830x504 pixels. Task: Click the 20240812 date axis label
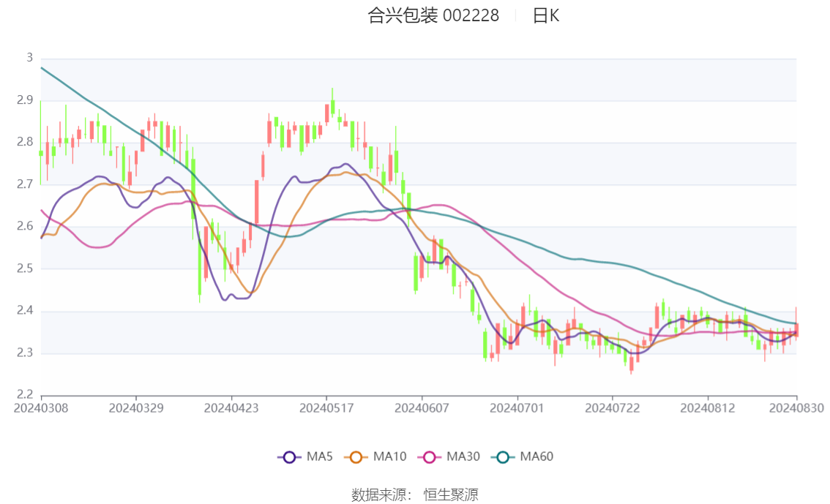pyautogui.click(x=707, y=407)
